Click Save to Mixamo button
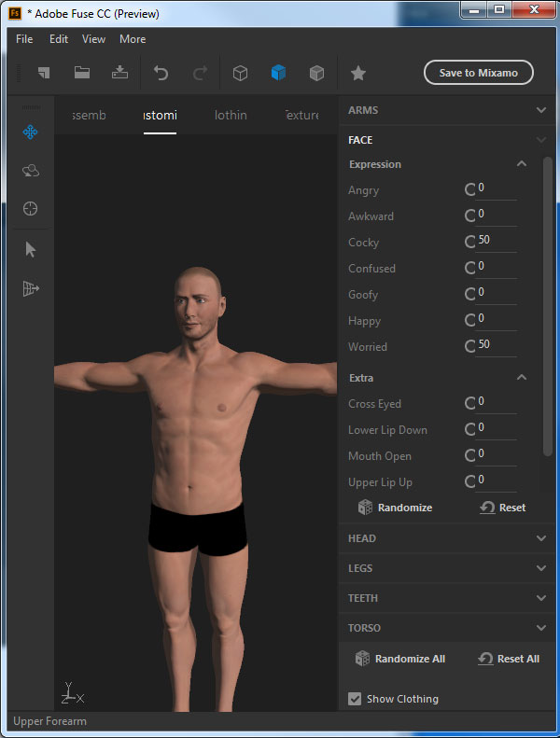Viewport: 560px width, 738px height. pyautogui.click(x=478, y=73)
